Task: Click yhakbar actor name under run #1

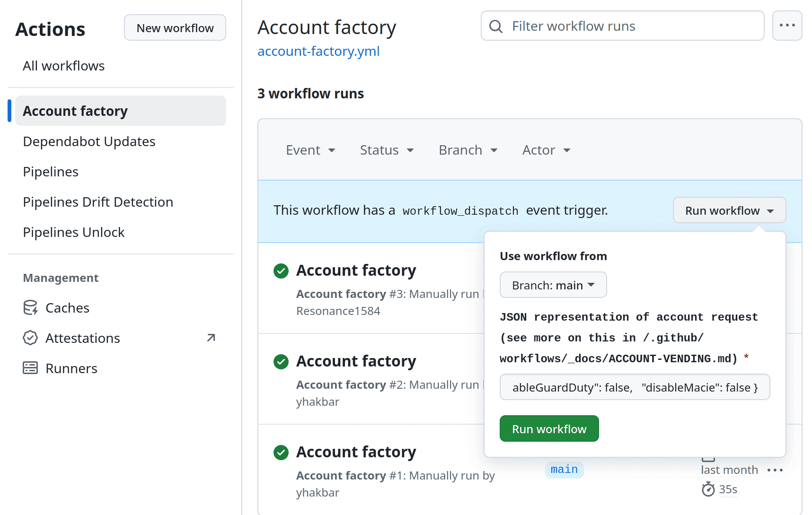Action: click(x=318, y=493)
